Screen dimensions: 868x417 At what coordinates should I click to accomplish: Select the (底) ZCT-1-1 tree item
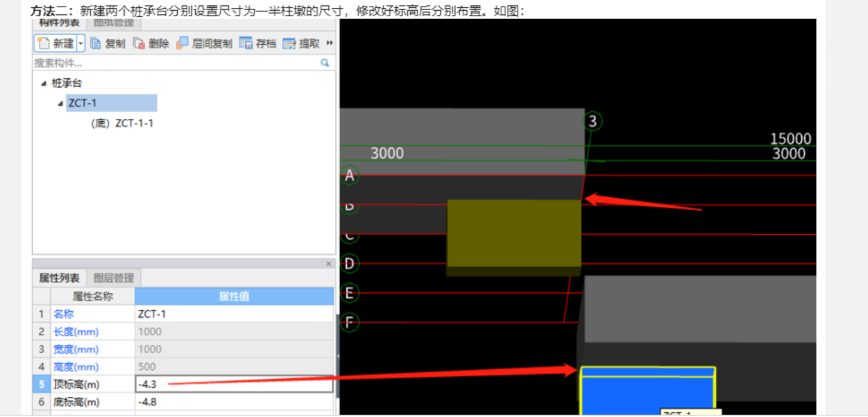click(122, 123)
